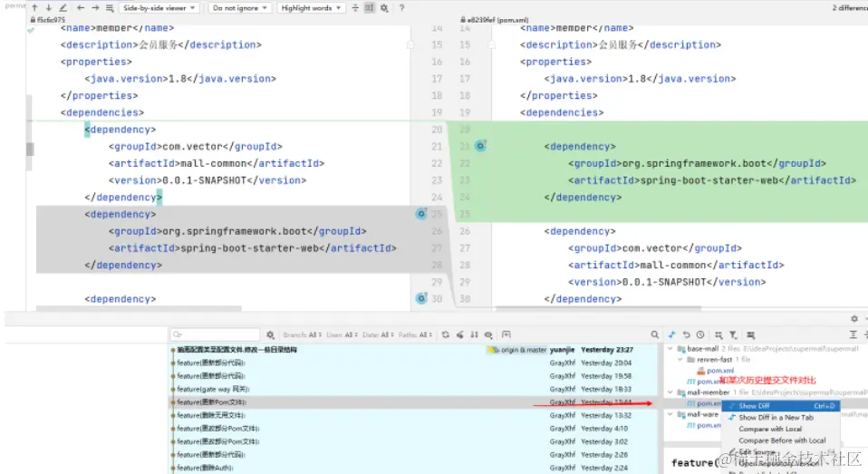Open Highlight words dropdown
The width and height of the screenshot is (868, 474).
(311, 8)
